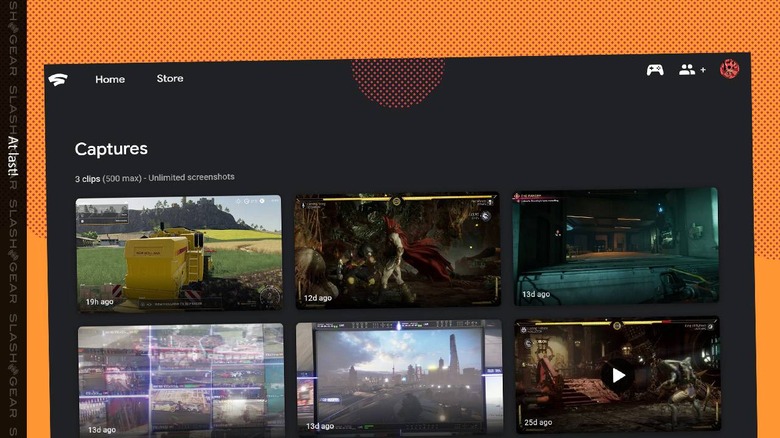Open the yellow harvester capture from 19h ago
The height and width of the screenshot is (438, 780).
[x=179, y=253]
